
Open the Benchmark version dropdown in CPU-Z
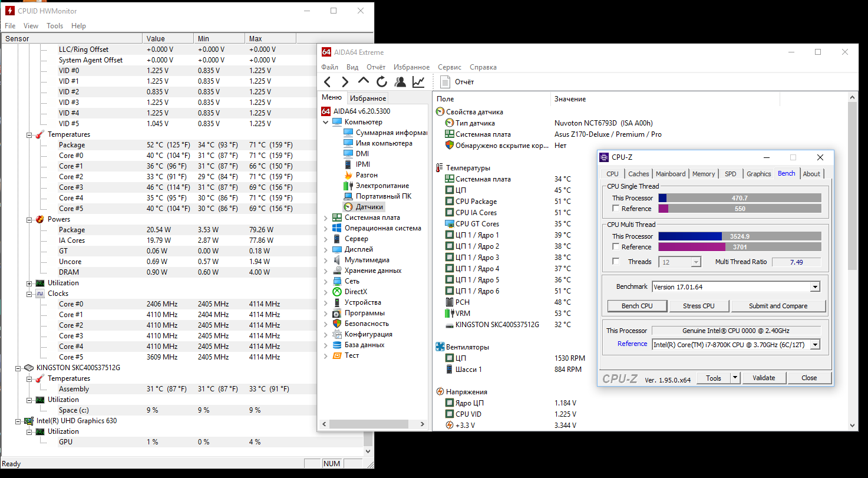(x=815, y=287)
